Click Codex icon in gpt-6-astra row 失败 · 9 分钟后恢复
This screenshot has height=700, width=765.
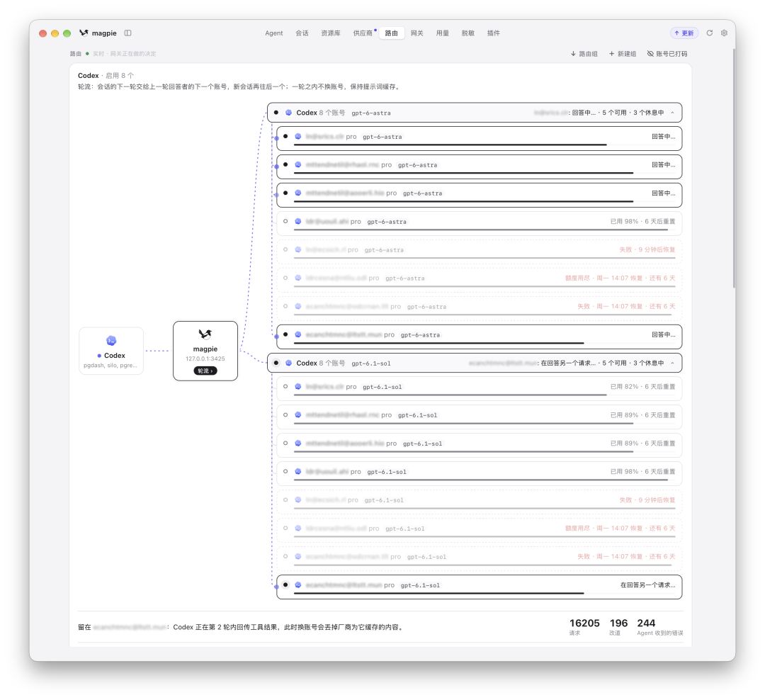(297, 249)
